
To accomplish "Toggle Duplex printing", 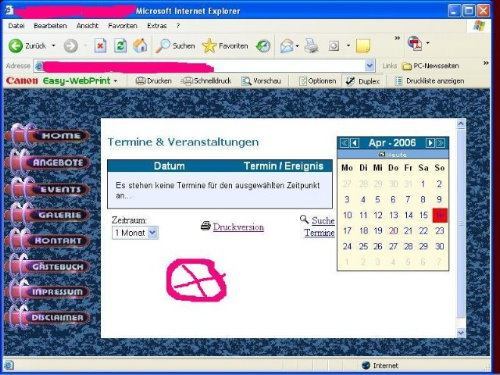I will 363,81.
